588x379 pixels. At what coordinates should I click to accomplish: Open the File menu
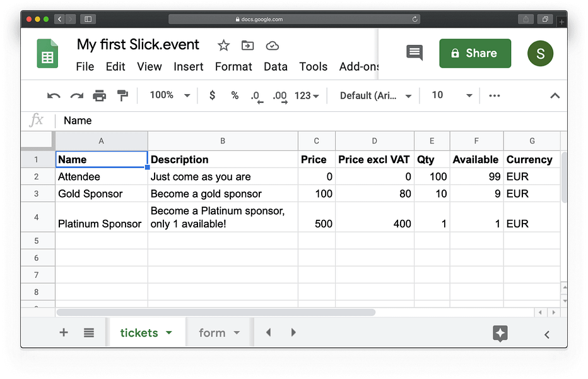pyautogui.click(x=85, y=66)
